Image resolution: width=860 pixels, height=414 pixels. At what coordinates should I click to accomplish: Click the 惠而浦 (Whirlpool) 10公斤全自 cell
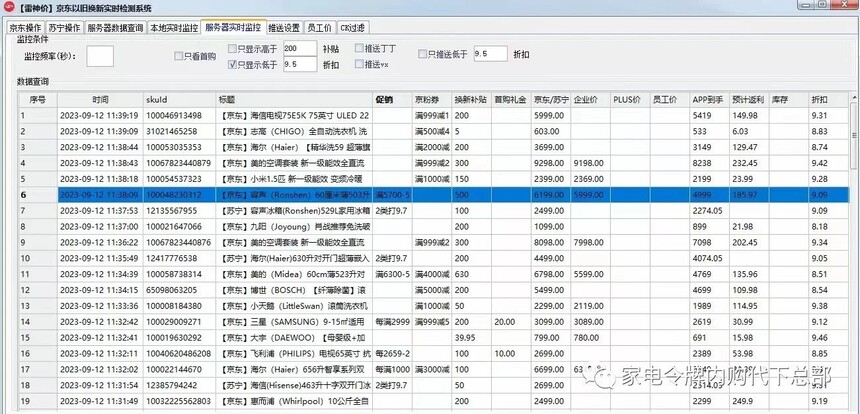(x=295, y=401)
